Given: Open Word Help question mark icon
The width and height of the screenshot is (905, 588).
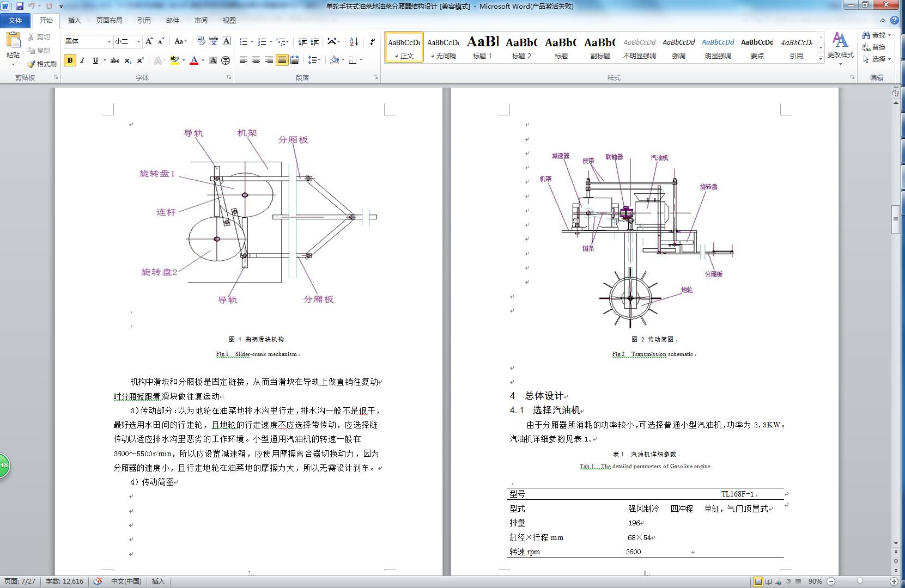Looking at the screenshot, I should [895, 20].
